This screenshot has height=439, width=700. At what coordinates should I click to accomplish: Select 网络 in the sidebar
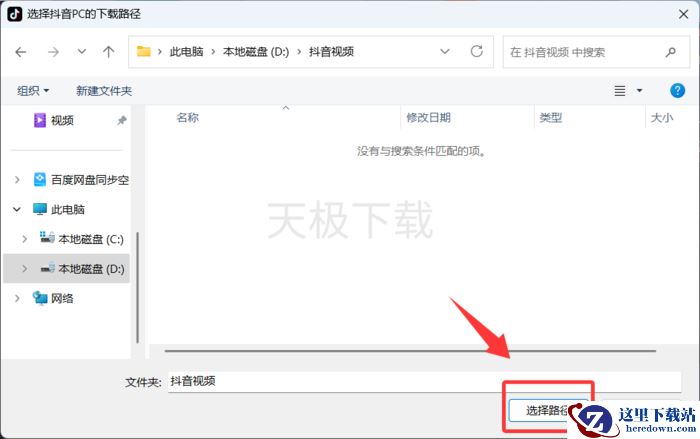[62, 298]
